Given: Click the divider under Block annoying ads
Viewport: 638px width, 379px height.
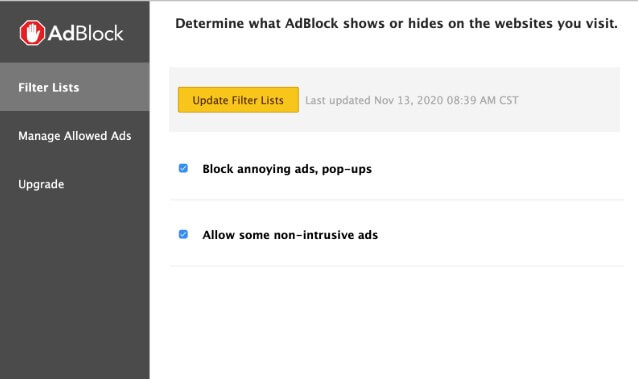Looking at the screenshot, I should 396,199.
